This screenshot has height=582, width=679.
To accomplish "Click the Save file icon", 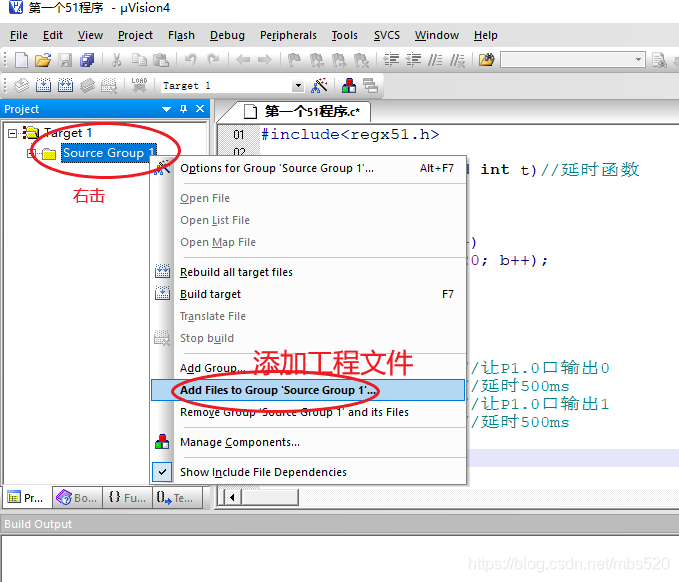I will coord(65,60).
